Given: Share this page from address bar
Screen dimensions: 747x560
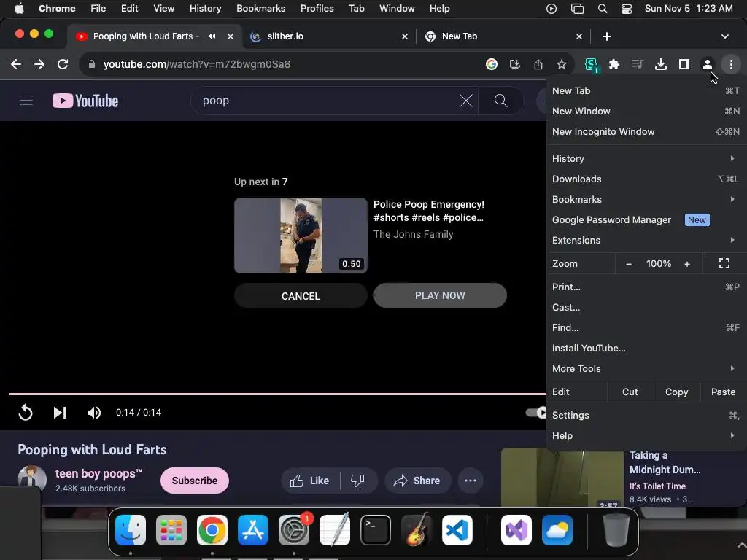Looking at the screenshot, I should coord(538,64).
